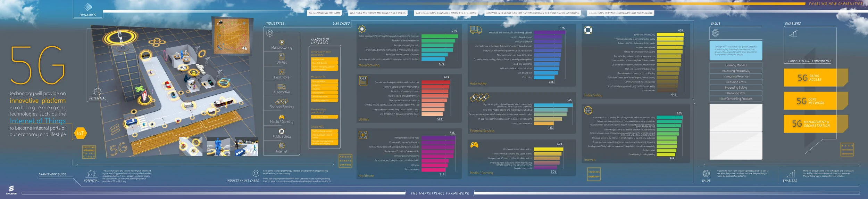Click the Utilities meter icon in Industries list
Viewport: 868px width, 199px height.
pyautogui.click(x=282, y=57)
